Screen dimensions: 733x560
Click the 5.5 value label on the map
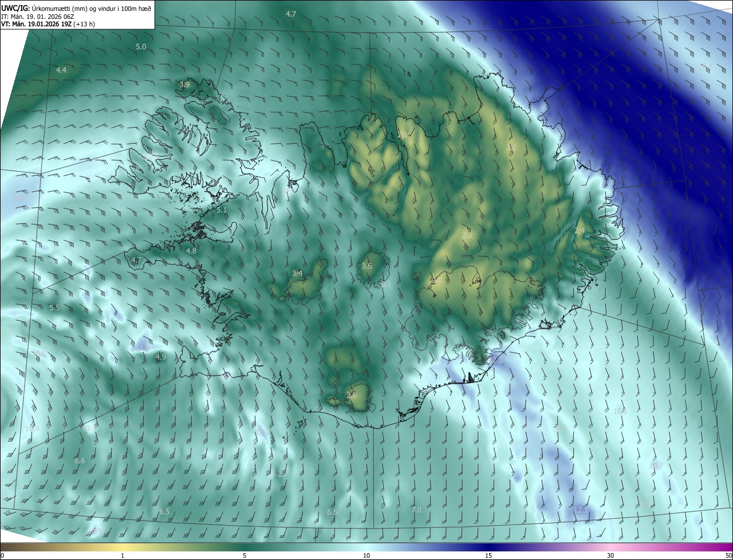point(54,307)
